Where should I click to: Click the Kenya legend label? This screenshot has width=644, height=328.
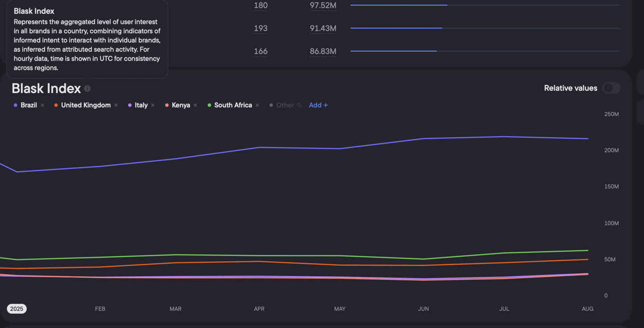point(181,105)
